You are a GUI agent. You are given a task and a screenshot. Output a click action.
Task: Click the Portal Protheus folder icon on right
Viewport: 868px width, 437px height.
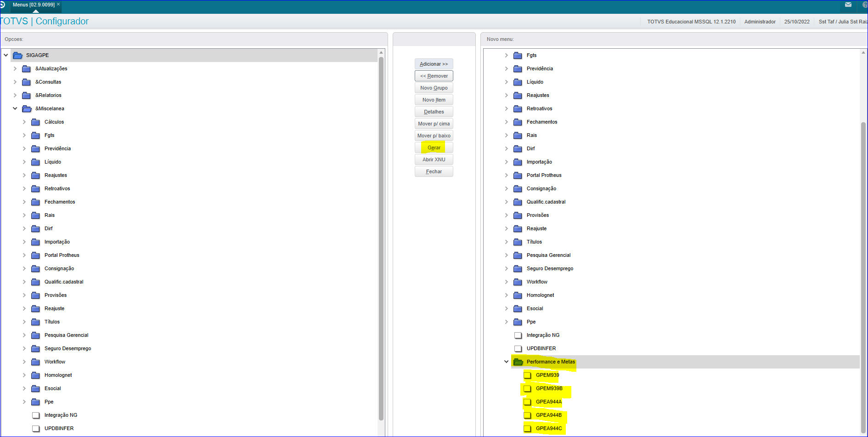(x=518, y=176)
